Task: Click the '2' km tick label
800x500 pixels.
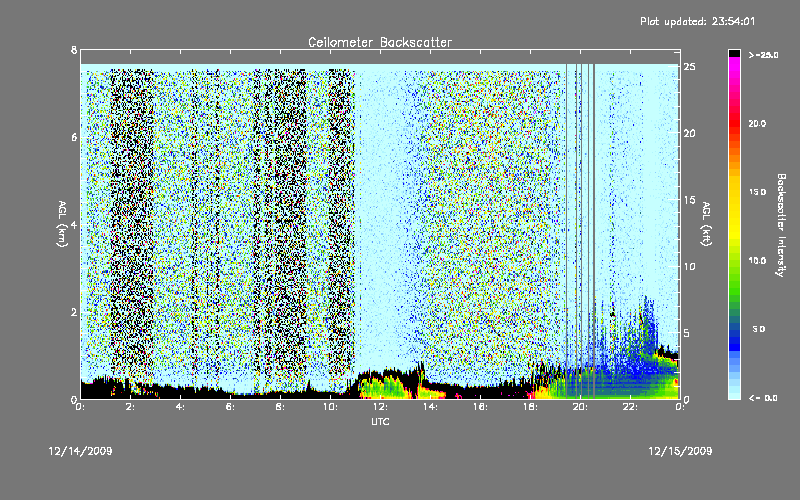Action: click(x=74, y=312)
